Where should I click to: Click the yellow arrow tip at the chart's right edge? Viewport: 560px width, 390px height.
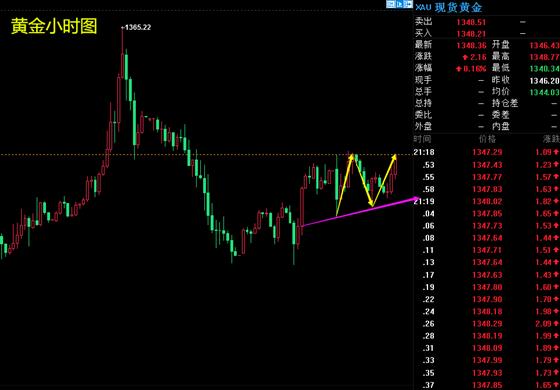(394, 157)
